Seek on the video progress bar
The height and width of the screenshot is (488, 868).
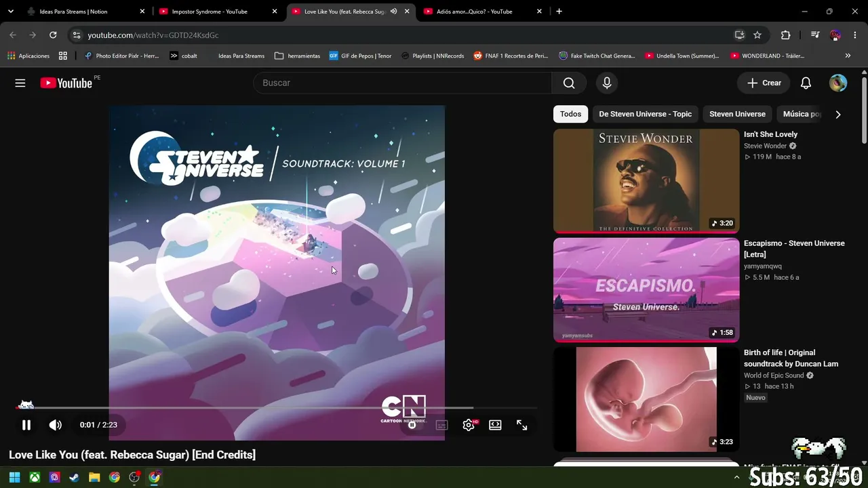(277, 407)
